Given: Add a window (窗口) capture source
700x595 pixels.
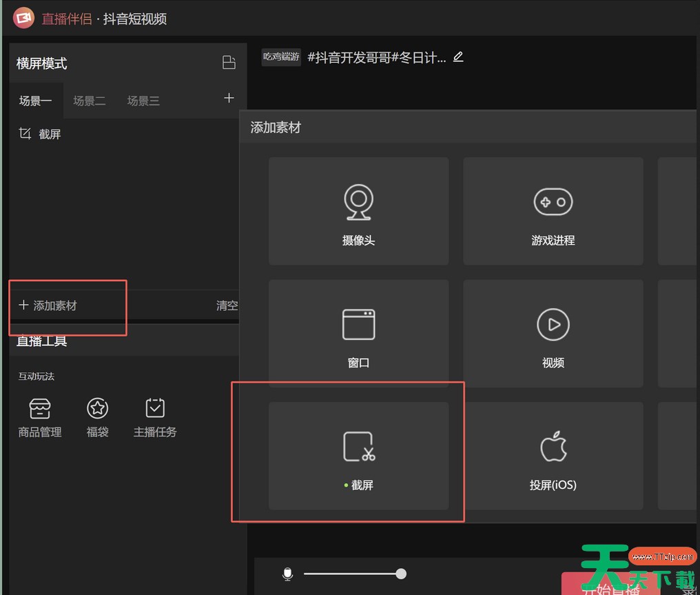Looking at the screenshot, I should tap(358, 334).
